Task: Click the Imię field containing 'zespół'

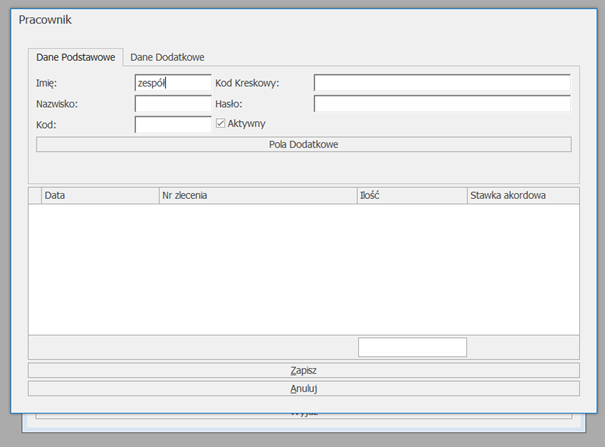Action: click(x=172, y=83)
